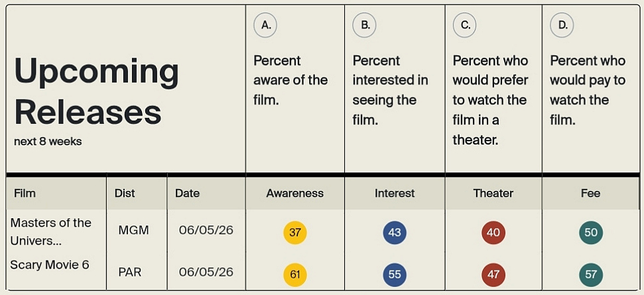Select the Awareness column header
This screenshot has height=295, width=644.
coord(295,194)
